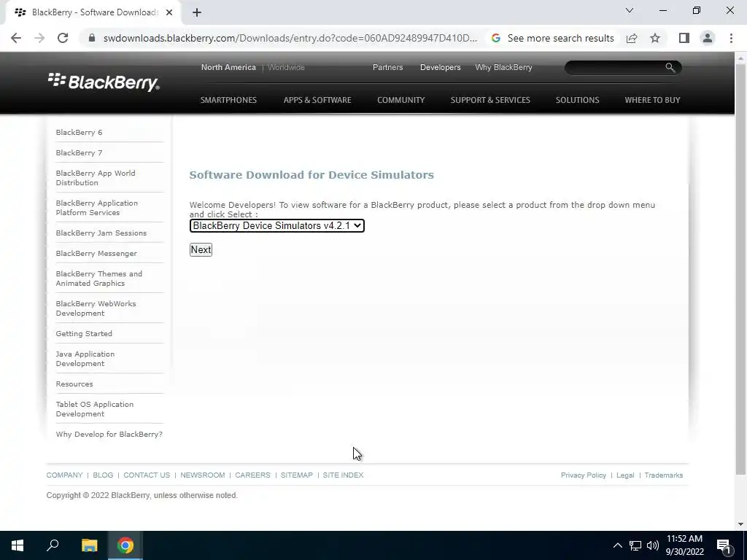Viewport: 747px width, 560px height.
Task: Open the Developers link
Action: (440, 67)
